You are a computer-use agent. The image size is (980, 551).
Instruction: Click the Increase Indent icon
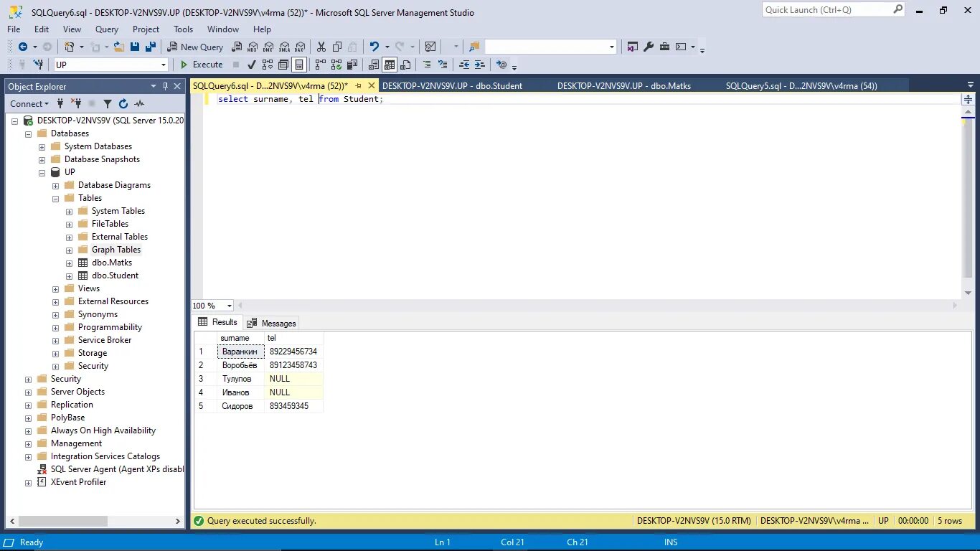pos(480,65)
